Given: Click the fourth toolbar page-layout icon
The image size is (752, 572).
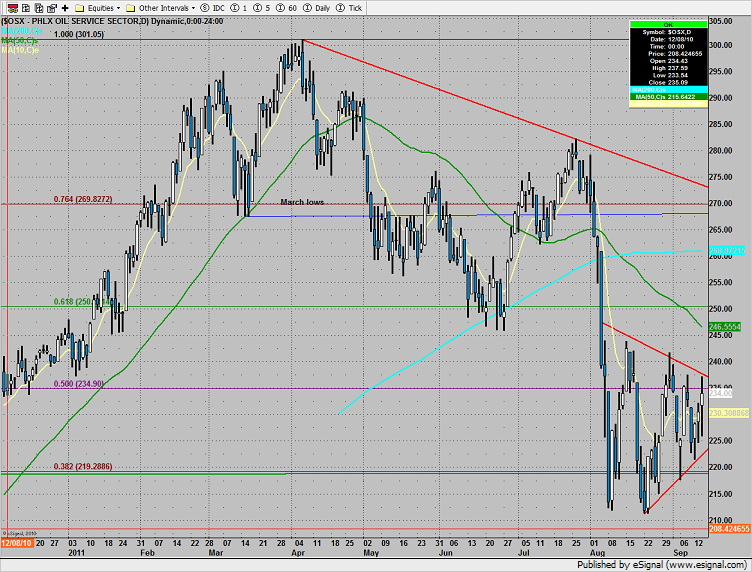Looking at the screenshot, I should point(51,8).
